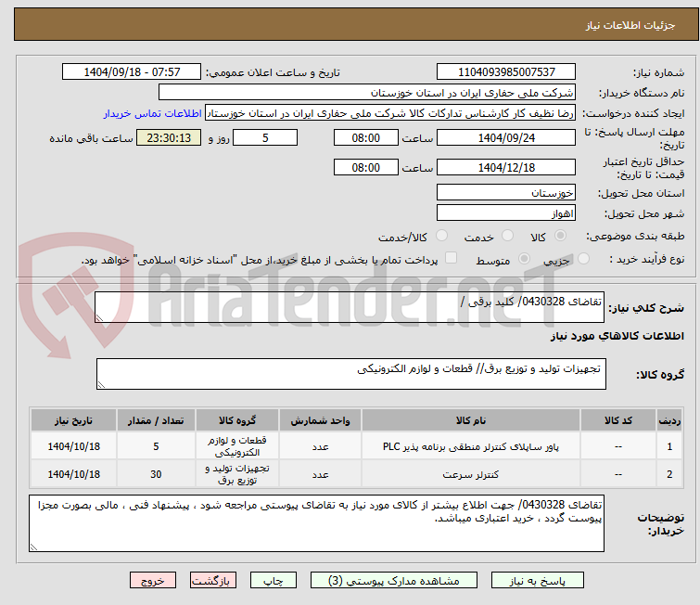Click the تاریخ نیاز column header
Image resolution: width=700 pixels, height=605 pixels.
pos(73,420)
